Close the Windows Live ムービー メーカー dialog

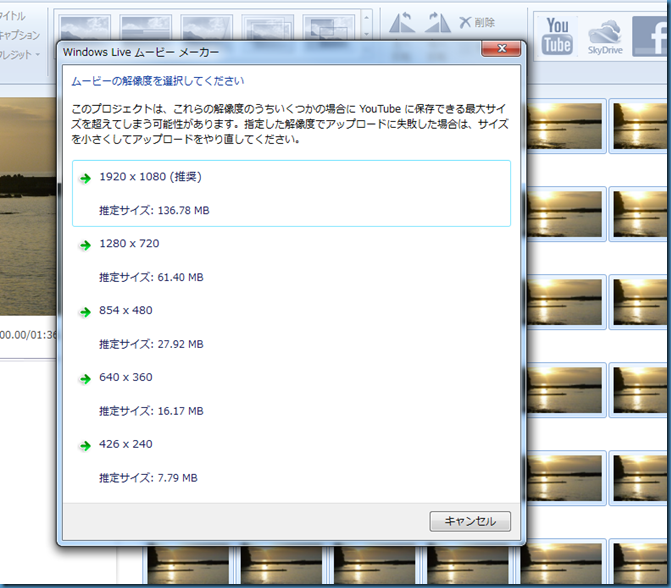[x=501, y=48]
